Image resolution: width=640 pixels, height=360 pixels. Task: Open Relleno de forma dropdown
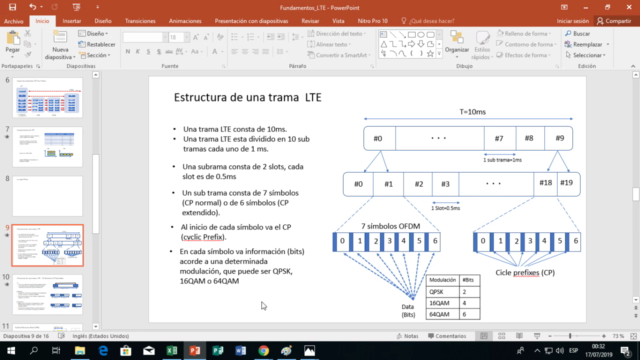[524, 33]
